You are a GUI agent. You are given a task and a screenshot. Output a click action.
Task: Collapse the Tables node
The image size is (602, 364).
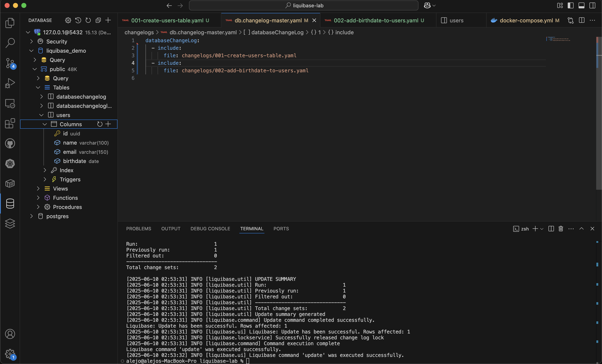pos(38,88)
